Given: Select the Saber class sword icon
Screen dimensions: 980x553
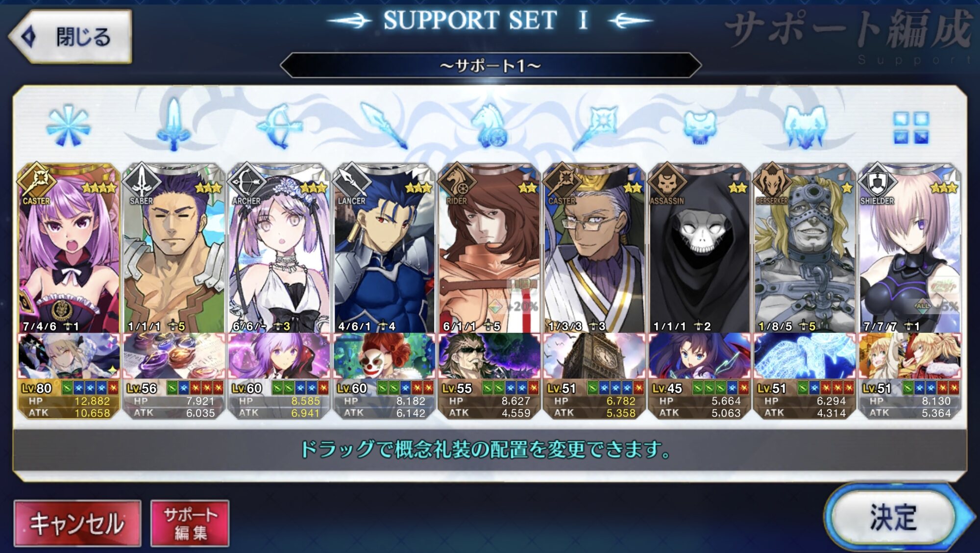Looking at the screenshot, I should pyautogui.click(x=173, y=125).
